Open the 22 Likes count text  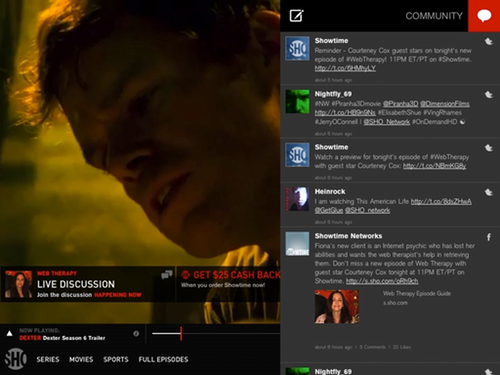pyautogui.click(x=402, y=347)
